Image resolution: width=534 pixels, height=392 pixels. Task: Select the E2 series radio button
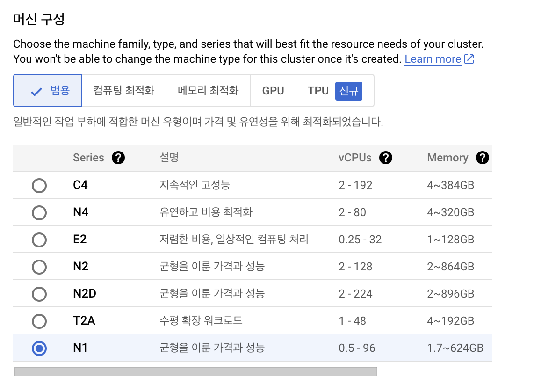[x=39, y=240]
